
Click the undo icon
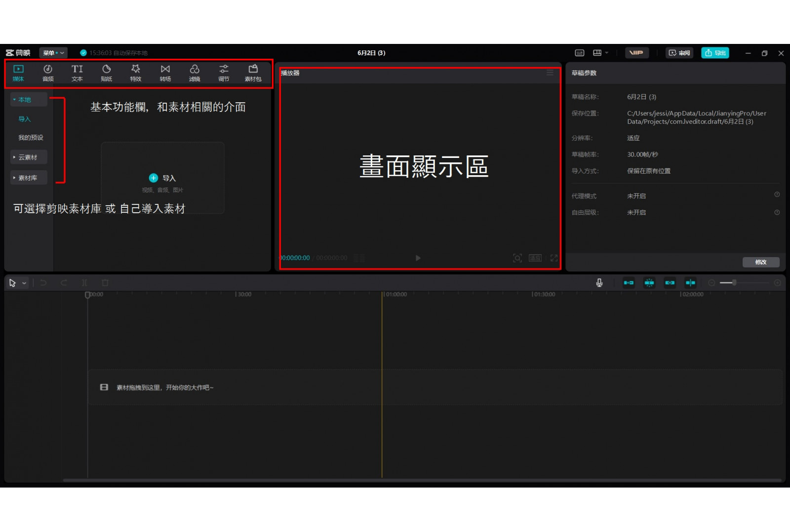pyautogui.click(x=43, y=283)
